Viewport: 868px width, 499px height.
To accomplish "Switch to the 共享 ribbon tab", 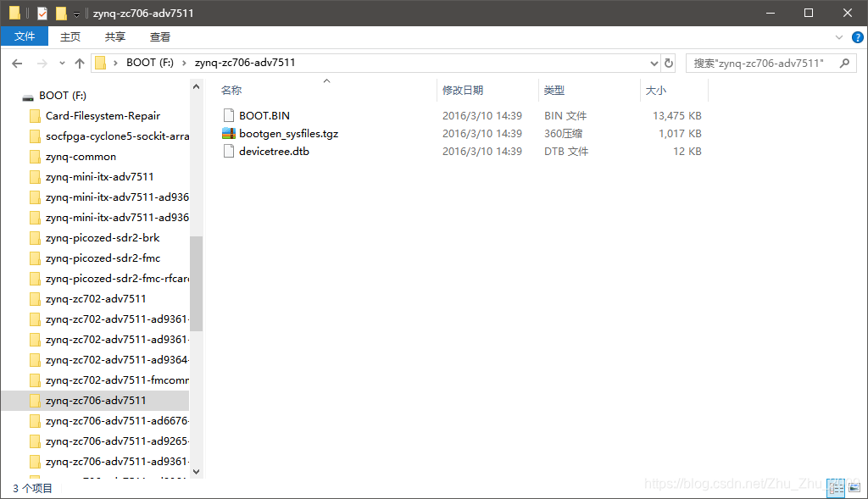I will pos(115,37).
